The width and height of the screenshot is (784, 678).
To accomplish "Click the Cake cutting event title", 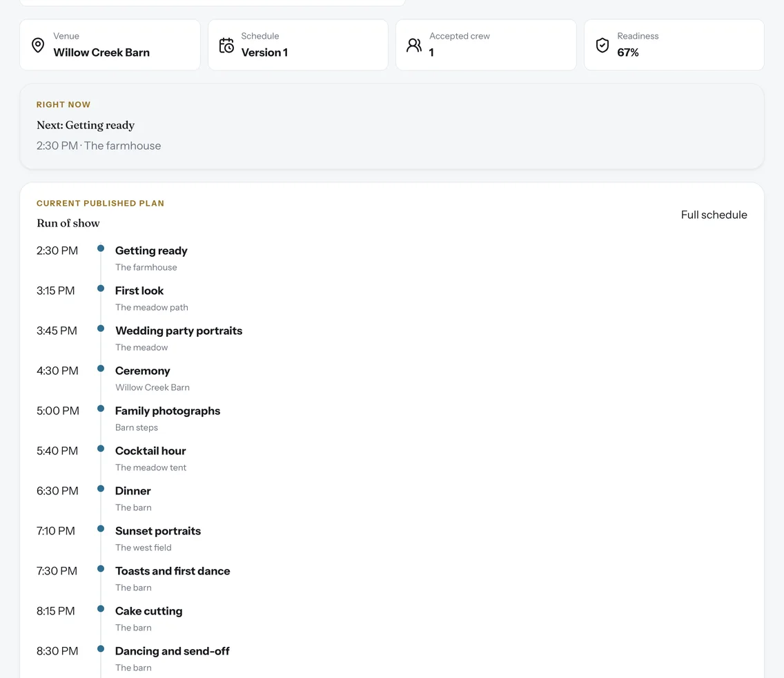I will (x=148, y=611).
